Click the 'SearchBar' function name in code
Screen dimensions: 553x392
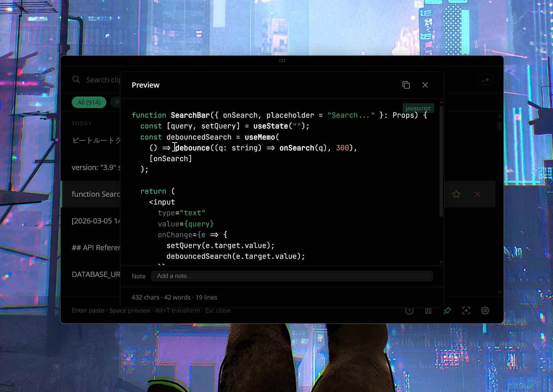(x=190, y=115)
